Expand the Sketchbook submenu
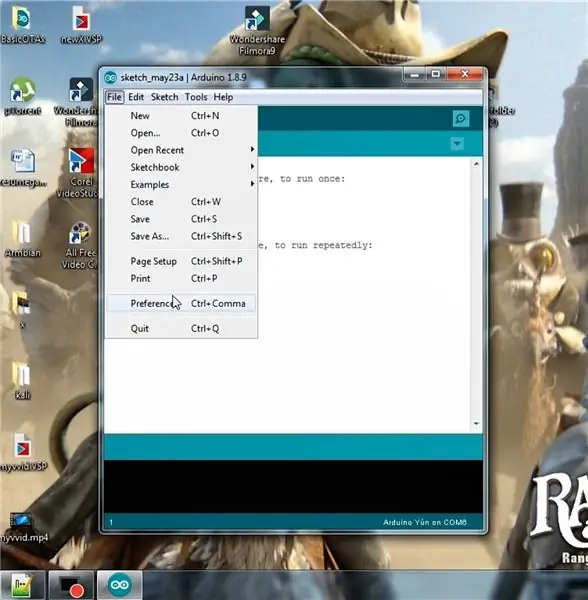This screenshot has height=600, width=588. pyautogui.click(x=181, y=167)
